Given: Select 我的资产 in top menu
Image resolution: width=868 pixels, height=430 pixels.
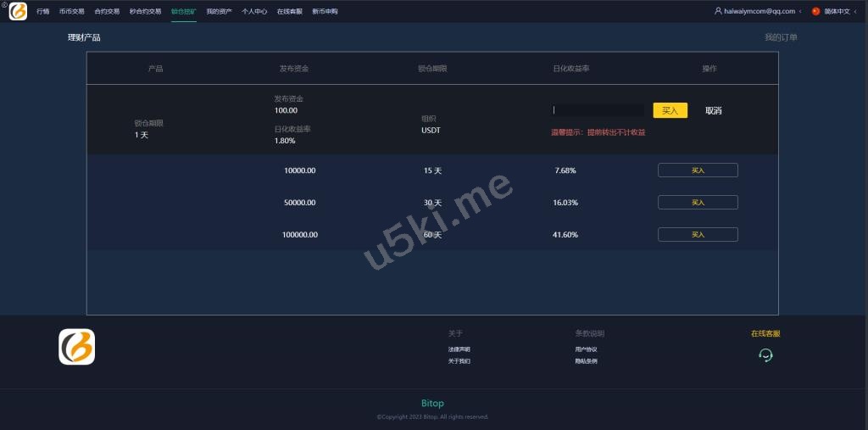Looking at the screenshot, I should 219,12.
